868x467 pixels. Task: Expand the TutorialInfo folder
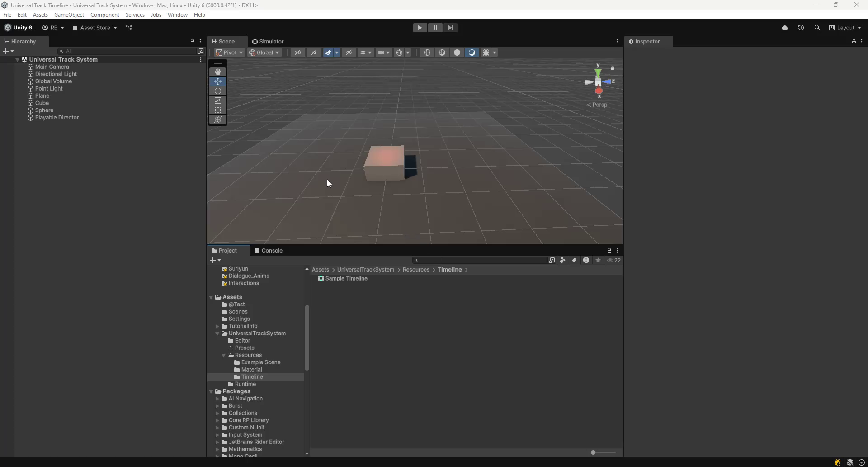(x=217, y=326)
